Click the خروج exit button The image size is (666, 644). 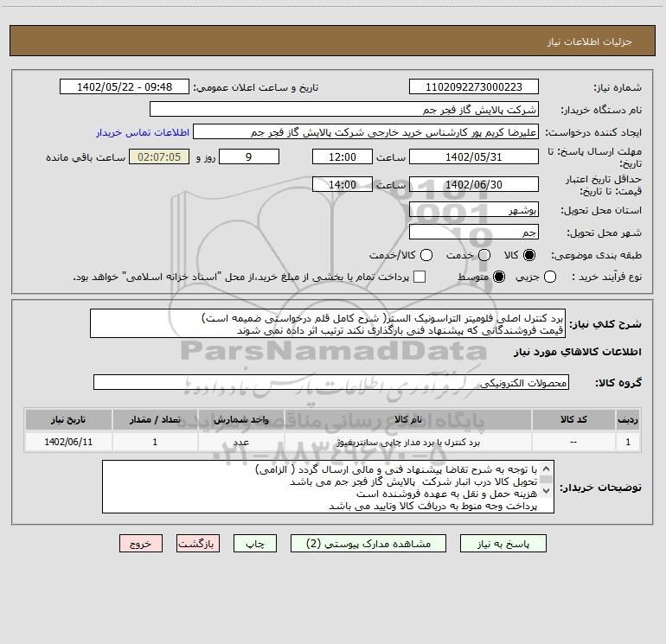pos(141,544)
